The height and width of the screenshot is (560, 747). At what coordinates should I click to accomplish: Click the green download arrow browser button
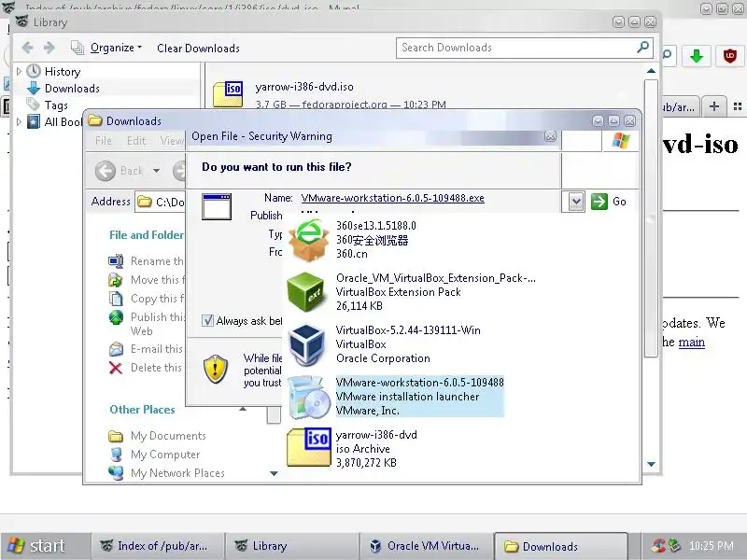[x=697, y=56]
